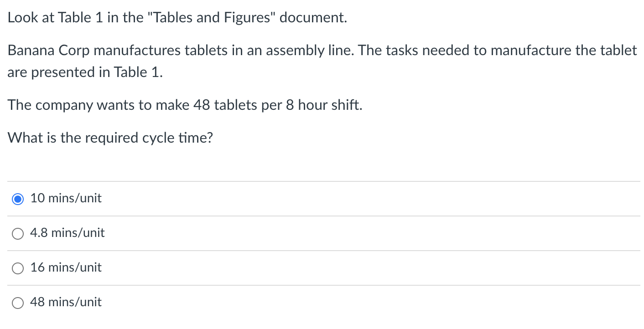Click the unselected circle beside 4.8 mins/unit
Image resolution: width=644 pixels, height=329 pixels.
point(17,233)
